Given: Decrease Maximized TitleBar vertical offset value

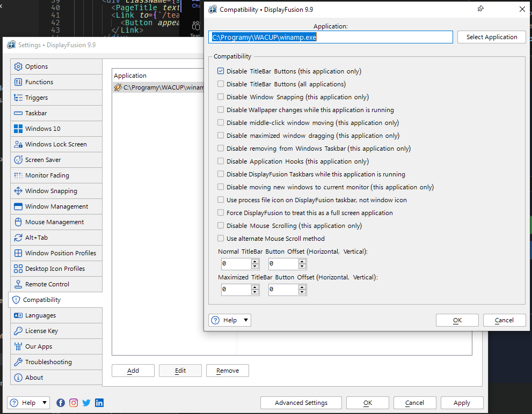Looking at the screenshot, I should (x=302, y=292).
